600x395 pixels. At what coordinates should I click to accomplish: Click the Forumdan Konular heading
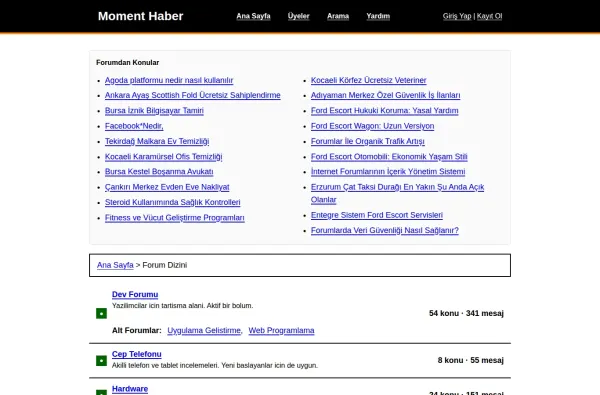tap(127, 62)
